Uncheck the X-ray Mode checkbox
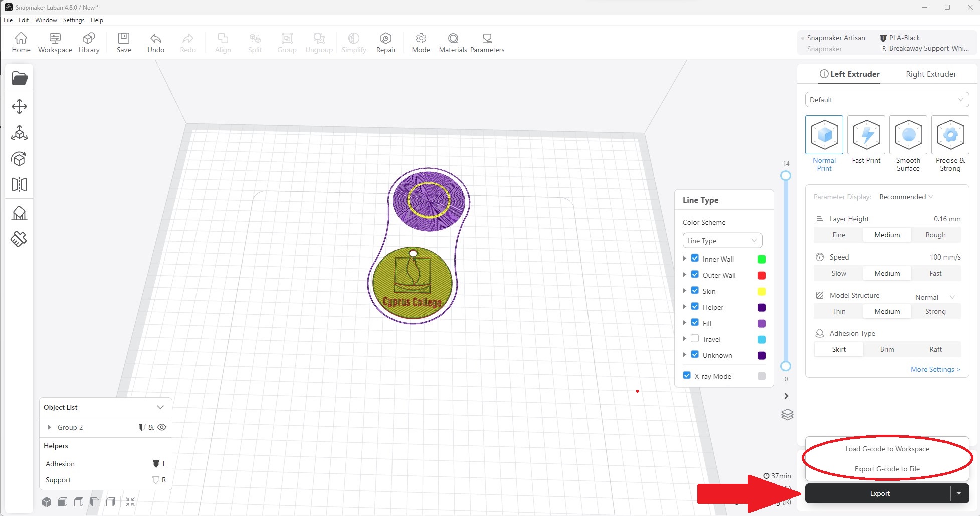Viewport: 980px width, 516px height. pyautogui.click(x=687, y=376)
